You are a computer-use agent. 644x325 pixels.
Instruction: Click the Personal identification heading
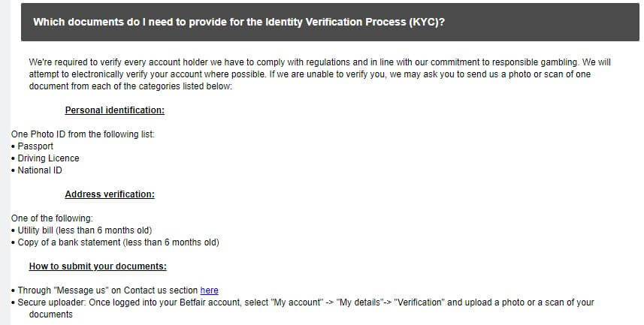[x=114, y=110]
